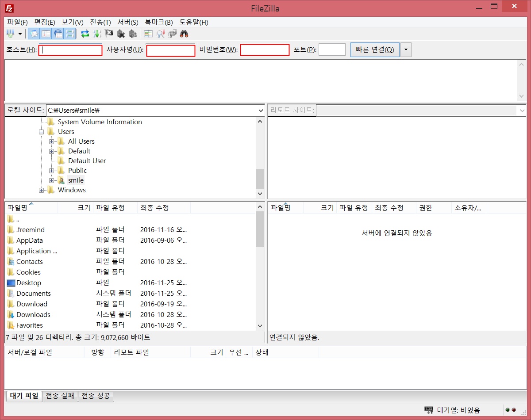Open the 도움말(H) menu

click(194, 22)
